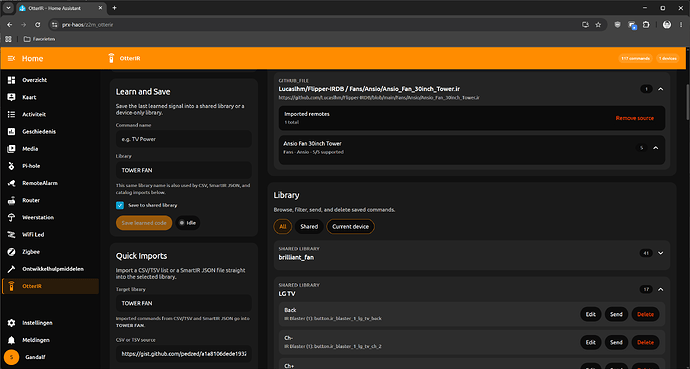Click Remove source link
Viewport: 690px width, 369px height.
[x=635, y=118]
